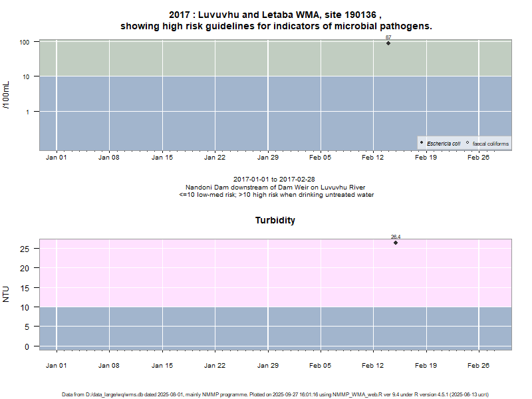Viewport: 532px width, 399px height.
Task: Click the Nandoni Dam site description text
Action: (275, 188)
